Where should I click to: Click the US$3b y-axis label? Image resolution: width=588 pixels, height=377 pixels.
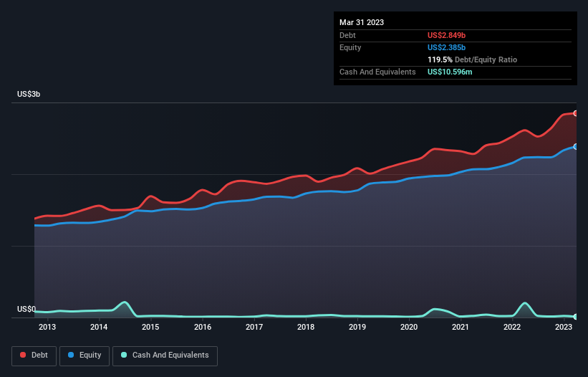click(29, 94)
